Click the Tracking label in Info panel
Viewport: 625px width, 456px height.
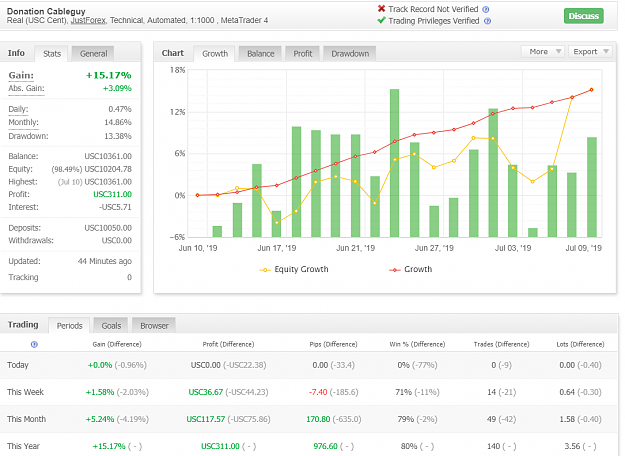pyautogui.click(x=24, y=277)
